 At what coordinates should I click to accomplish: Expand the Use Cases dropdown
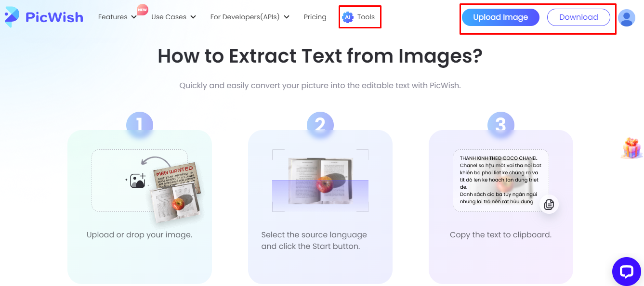(x=173, y=17)
